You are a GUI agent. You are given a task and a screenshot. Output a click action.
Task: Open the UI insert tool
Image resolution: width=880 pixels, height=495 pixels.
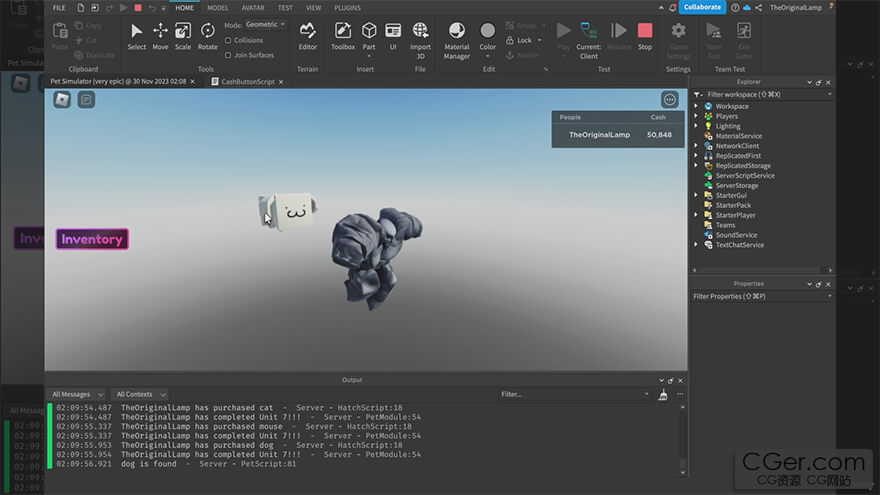(393, 36)
